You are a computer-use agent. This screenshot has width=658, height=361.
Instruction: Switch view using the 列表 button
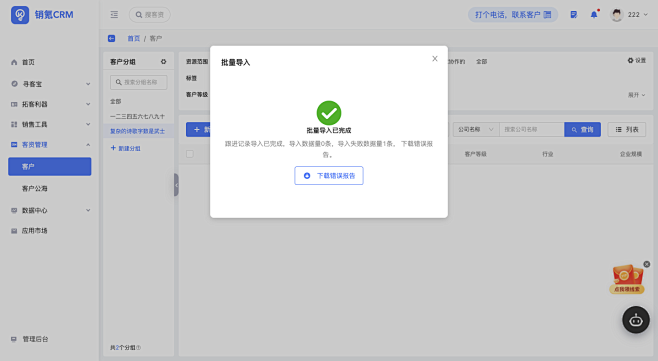(x=627, y=130)
